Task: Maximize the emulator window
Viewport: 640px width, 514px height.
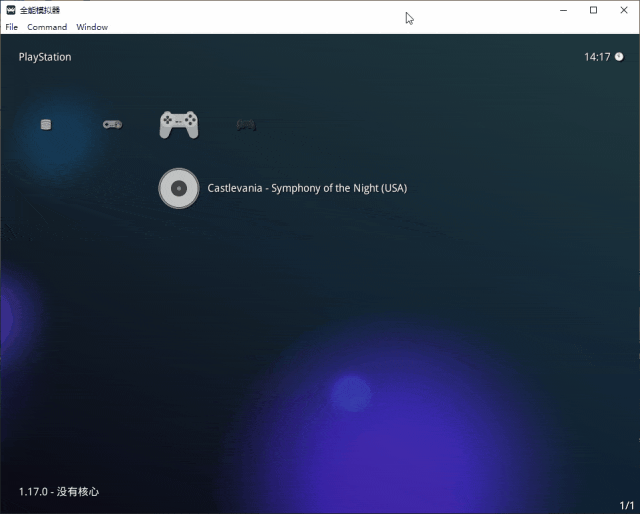Action: (x=593, y=10)
